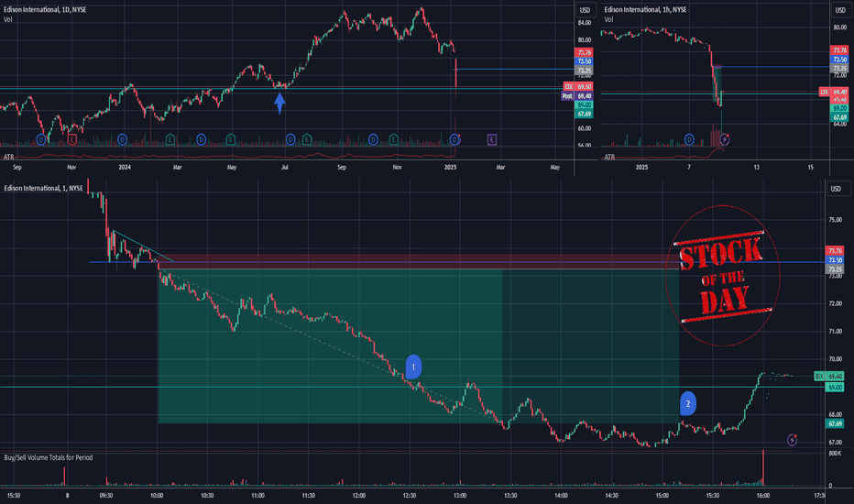Click the EIX 69.40 label on 1-minute chart
This screenshot has height=504, width=854.
click(x=829, y=376)
